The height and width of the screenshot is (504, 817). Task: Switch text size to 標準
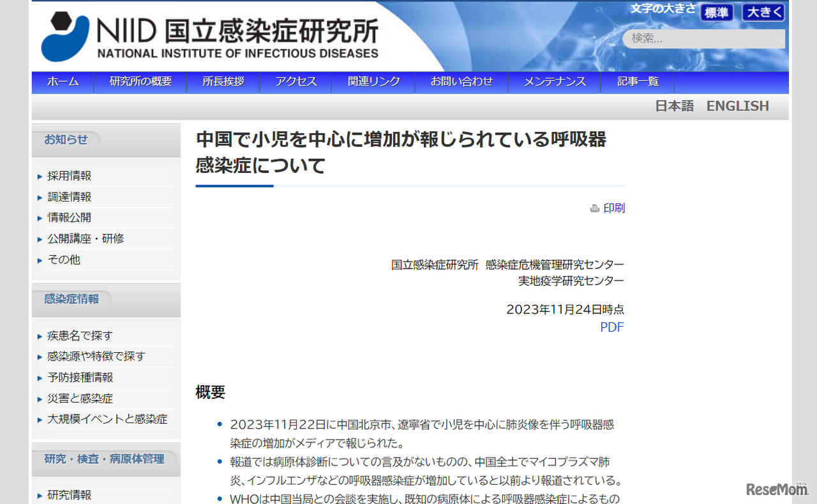[x=716, y=12]
